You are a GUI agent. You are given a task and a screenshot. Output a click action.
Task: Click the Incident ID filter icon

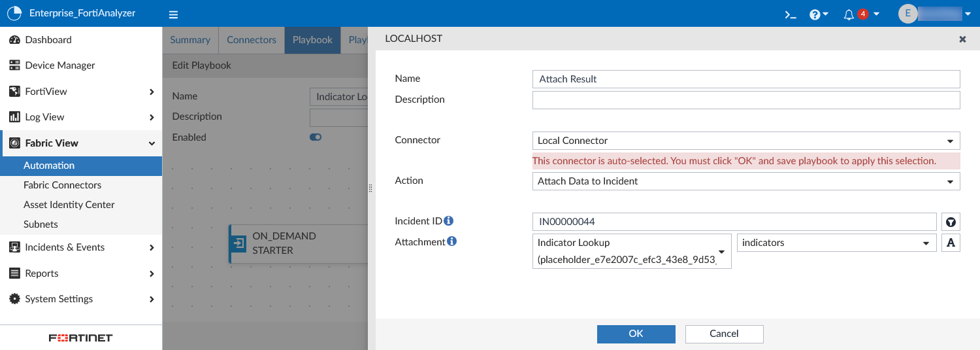[x=951, y=222]
